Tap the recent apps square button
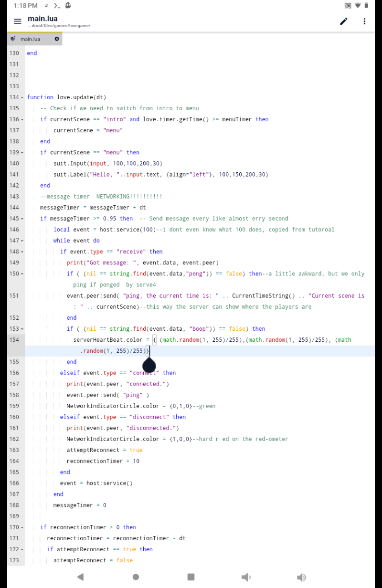Viewport: 382px width, 588px height. pos(191,577)
